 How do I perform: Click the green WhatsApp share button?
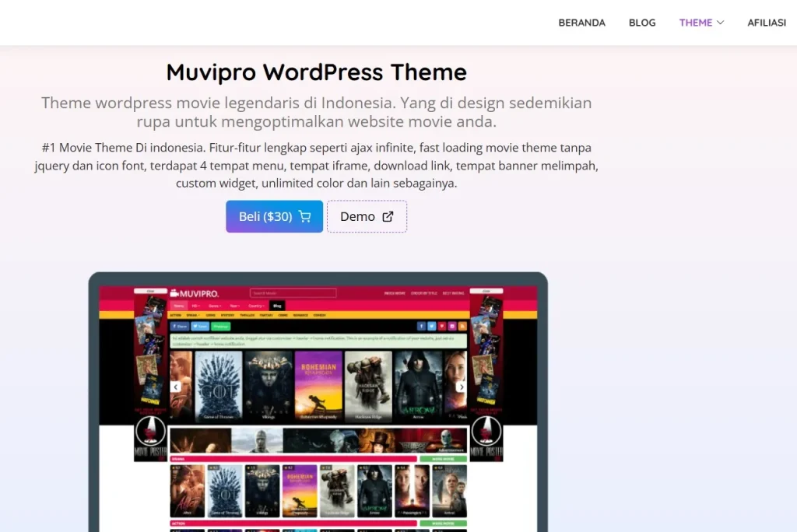coord(219,327)
